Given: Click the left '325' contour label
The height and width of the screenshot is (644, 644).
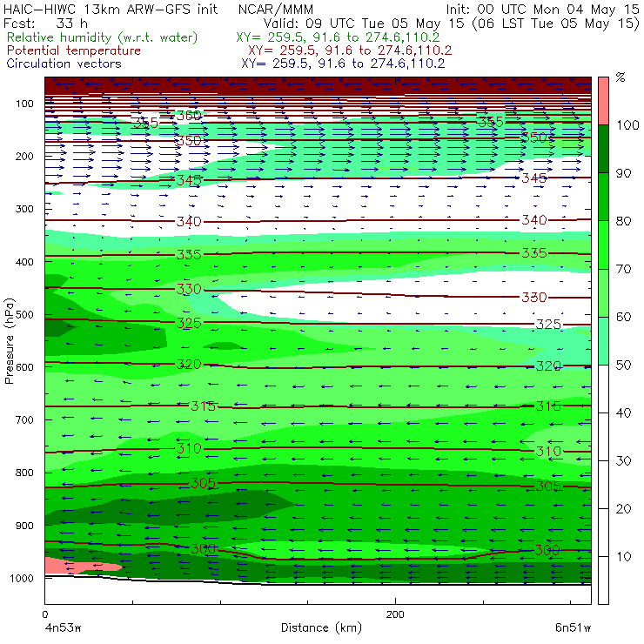Looking at the screenshot, I should pyautogui.click(x=189, y=323).
